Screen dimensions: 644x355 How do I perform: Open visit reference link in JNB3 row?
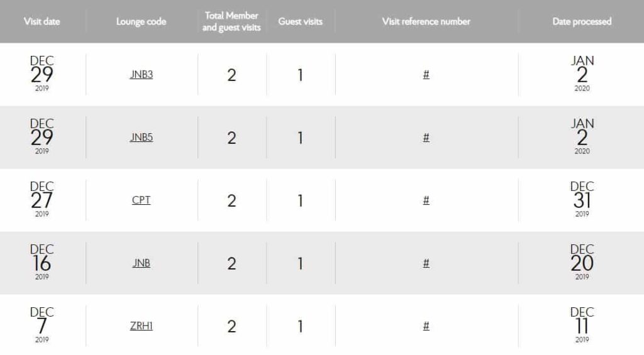point(426,75)
